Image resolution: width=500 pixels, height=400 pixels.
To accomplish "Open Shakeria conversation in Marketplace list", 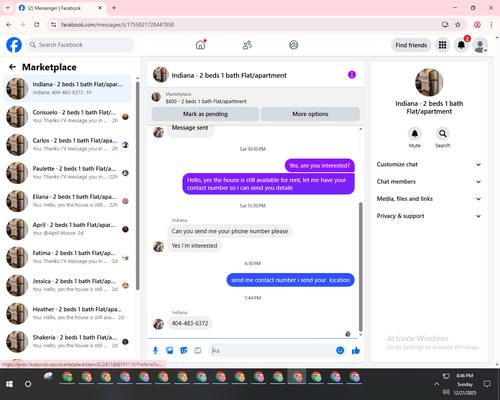I will click(x=67, y=341).
